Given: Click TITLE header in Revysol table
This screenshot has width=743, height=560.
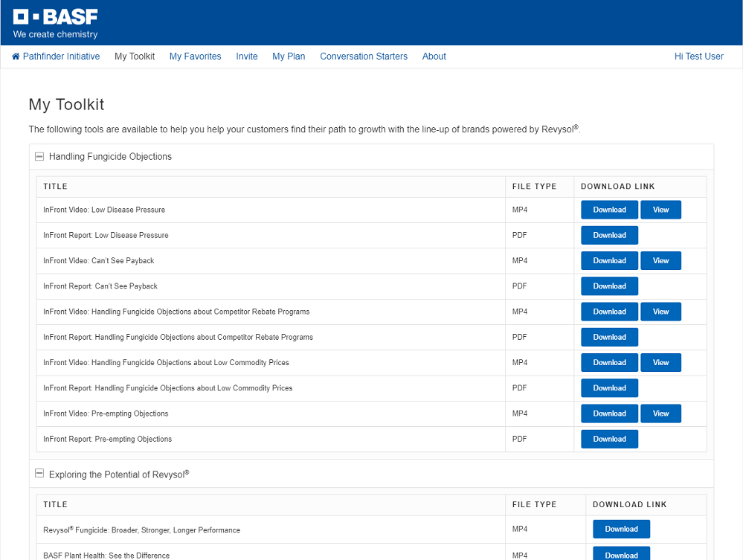Looking at the screenshot, I should pos(56,504).
